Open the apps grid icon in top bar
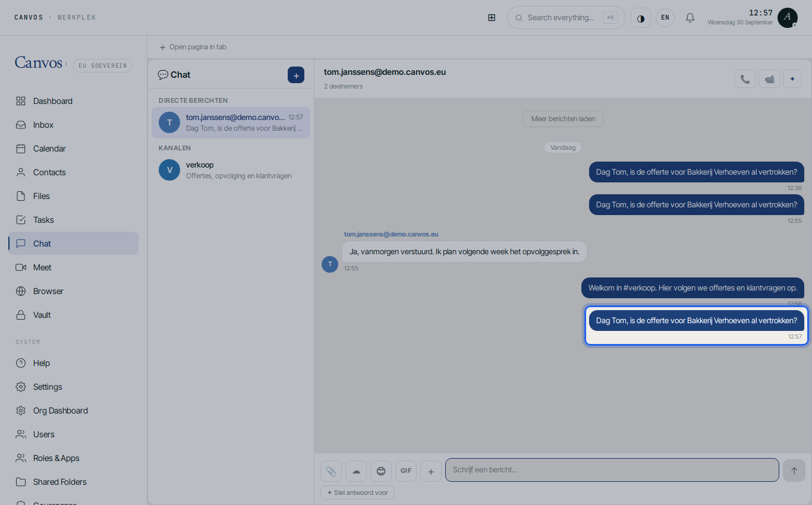The image size is (812, 505). pyautogui.click(x=492, y=18)
